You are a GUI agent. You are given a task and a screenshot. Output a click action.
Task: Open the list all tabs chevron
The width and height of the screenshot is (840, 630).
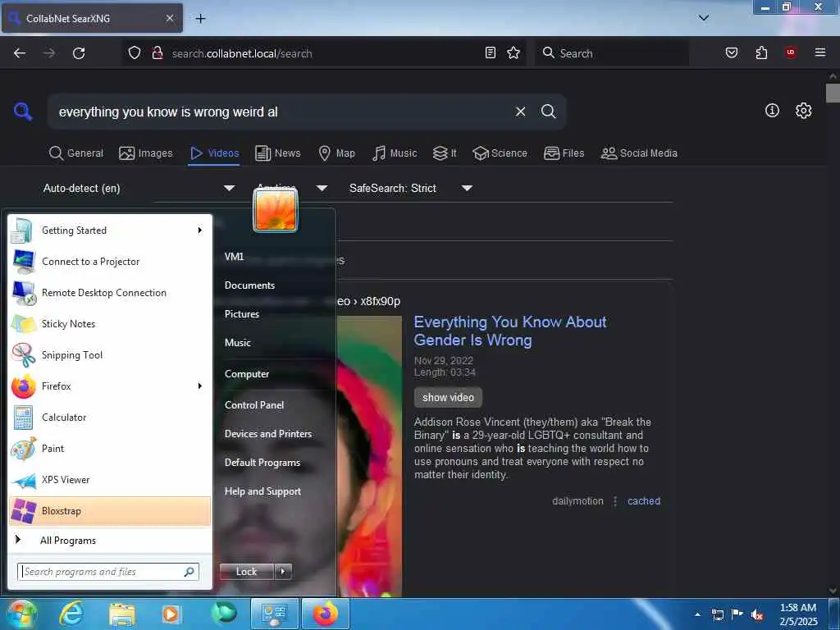click(704, 18)
